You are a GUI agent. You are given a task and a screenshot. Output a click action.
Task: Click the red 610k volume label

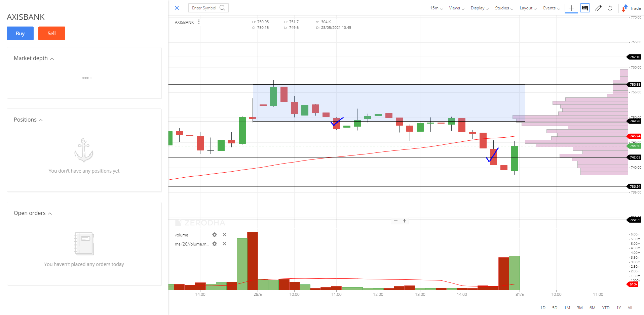[x=633, y=284]
